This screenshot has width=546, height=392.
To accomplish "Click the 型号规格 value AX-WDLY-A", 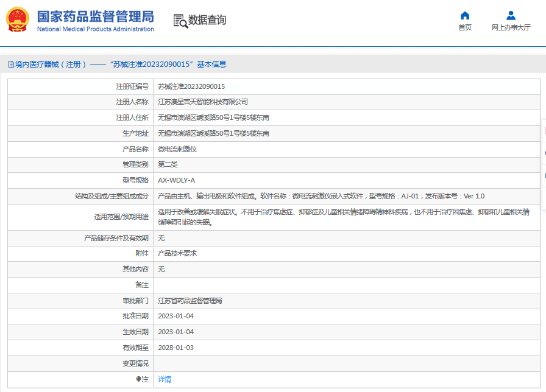I will (x=177, y=180).
